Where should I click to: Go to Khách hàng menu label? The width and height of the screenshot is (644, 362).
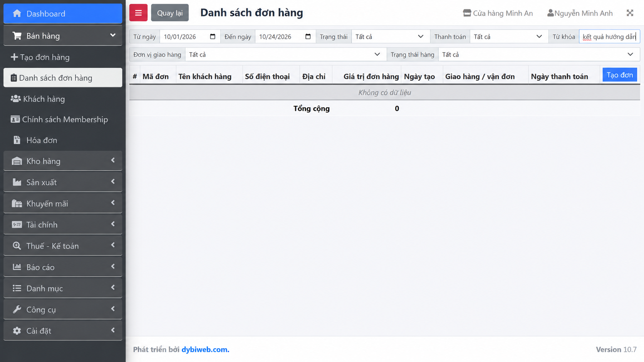[x=44, y=99]
